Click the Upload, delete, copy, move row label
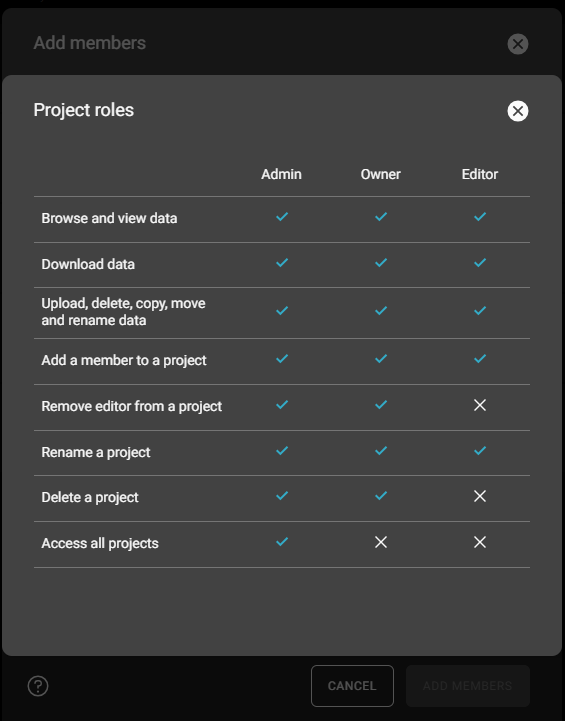The height and width of the screenshot is (721, 565). [x=123, y=312]
